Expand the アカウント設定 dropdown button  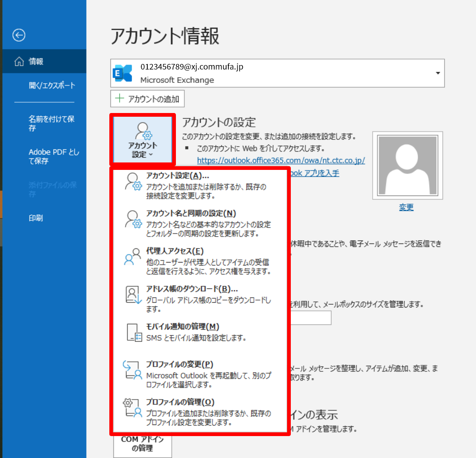(x=143, y=140)
